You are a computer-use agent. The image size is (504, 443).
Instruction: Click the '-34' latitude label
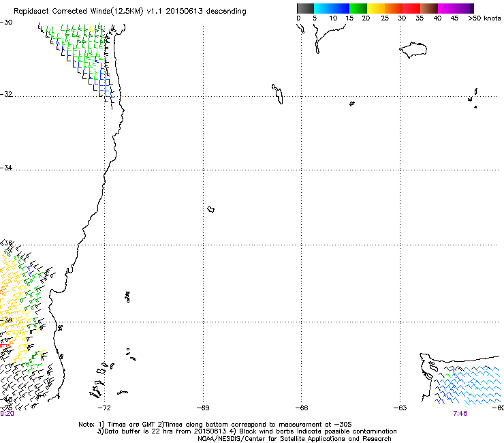[6, 168]
